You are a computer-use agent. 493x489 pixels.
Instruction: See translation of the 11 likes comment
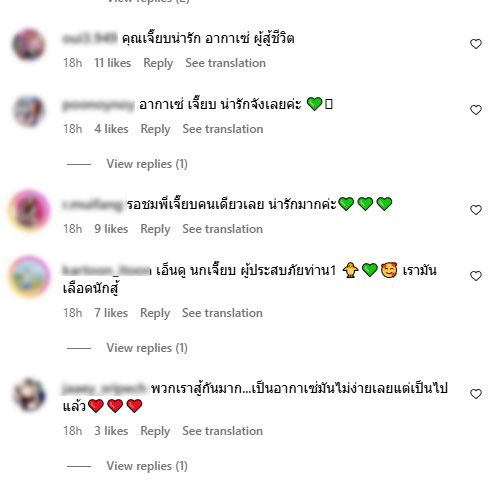(226, 63)
